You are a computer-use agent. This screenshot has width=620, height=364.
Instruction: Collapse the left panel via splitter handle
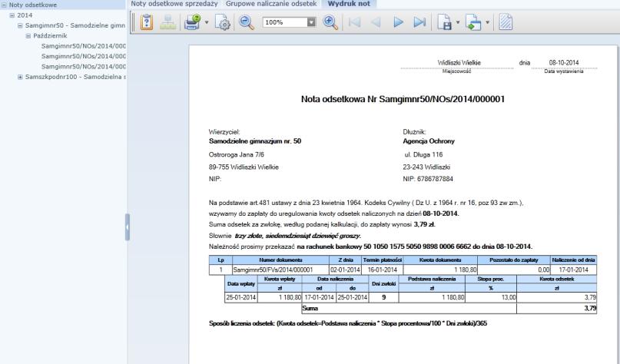coord(128,227)
